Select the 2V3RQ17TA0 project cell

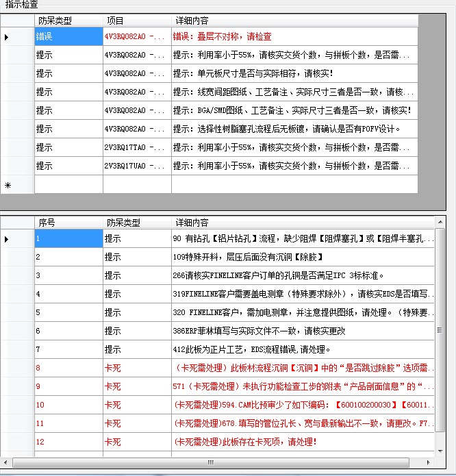point(137,147)
